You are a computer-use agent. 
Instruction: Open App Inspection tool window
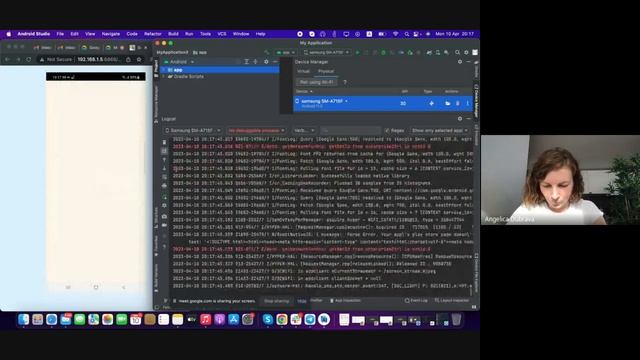345,300
